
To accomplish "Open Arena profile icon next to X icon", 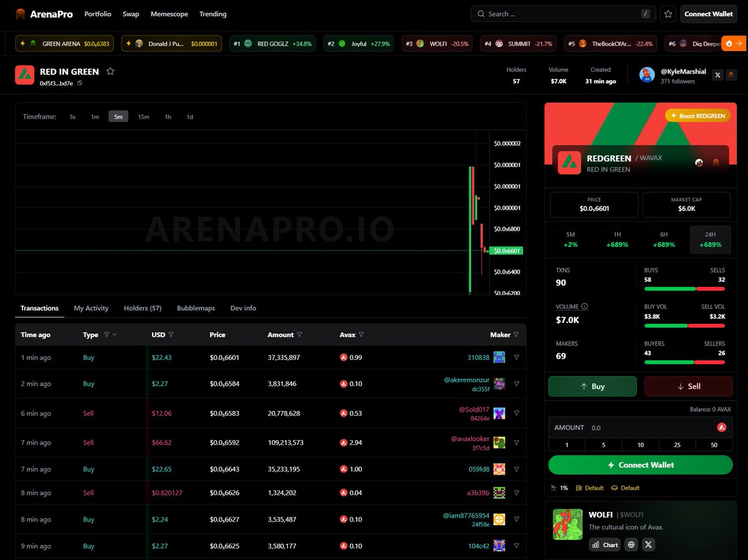I will pyautogui.click(x=732, y=75).
